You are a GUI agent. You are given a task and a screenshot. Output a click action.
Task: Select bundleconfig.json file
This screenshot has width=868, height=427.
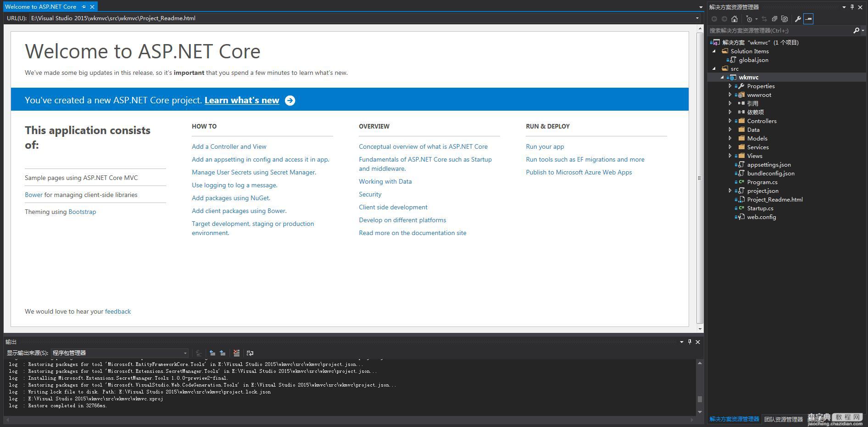point(770,173)
